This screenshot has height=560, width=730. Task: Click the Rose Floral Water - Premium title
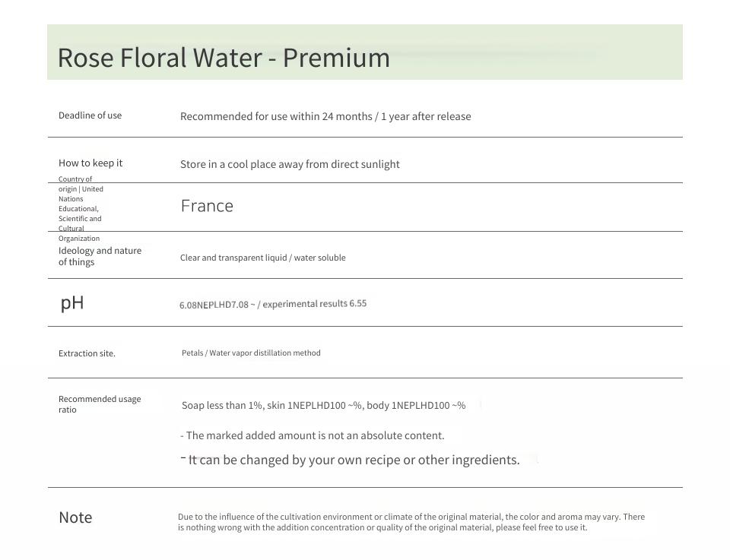[x=224, y=58]
